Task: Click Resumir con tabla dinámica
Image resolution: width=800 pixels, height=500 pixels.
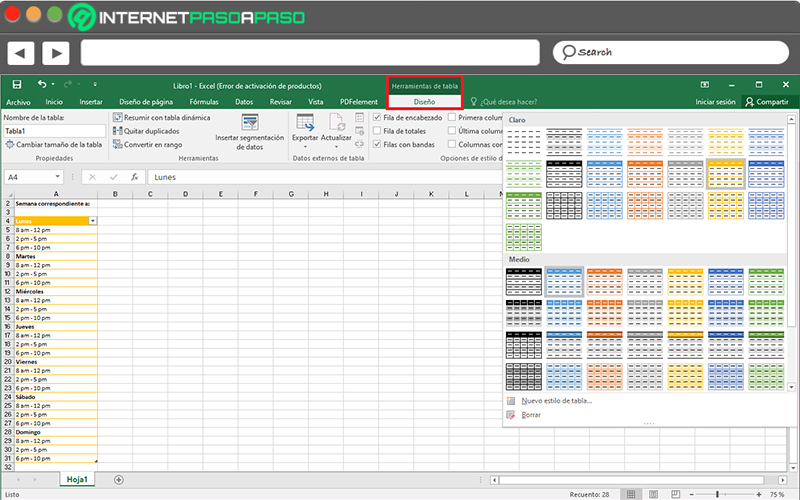Action: click(162, 117)
